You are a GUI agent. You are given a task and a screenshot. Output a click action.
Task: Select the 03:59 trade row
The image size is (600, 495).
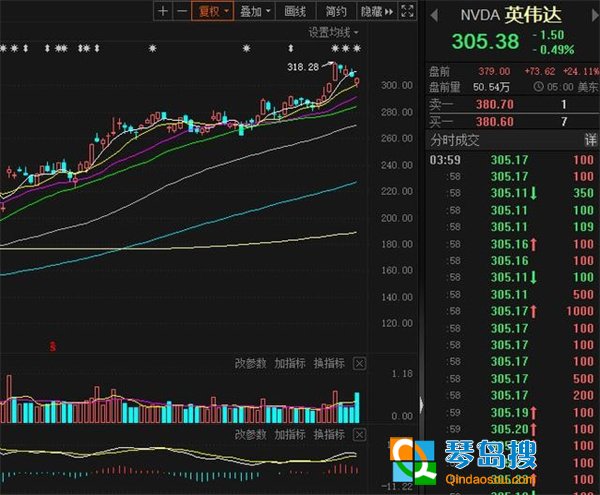point(513,160)
